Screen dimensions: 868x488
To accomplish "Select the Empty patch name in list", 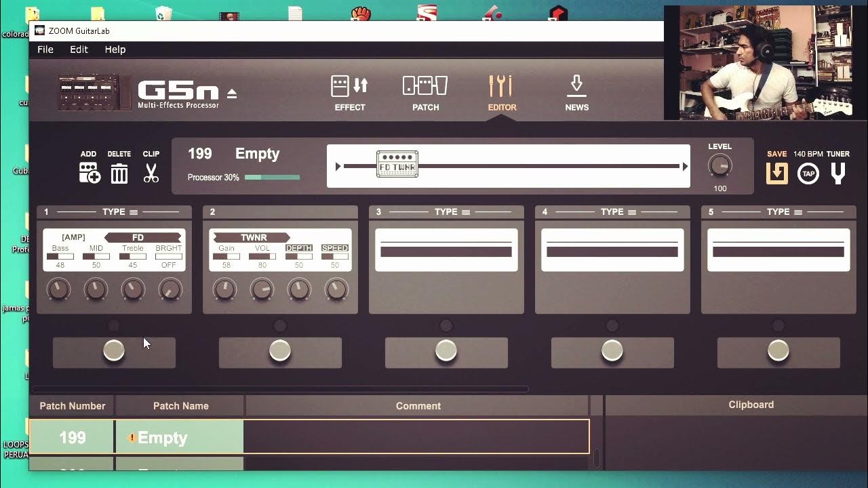I will (x=180, y=438).
